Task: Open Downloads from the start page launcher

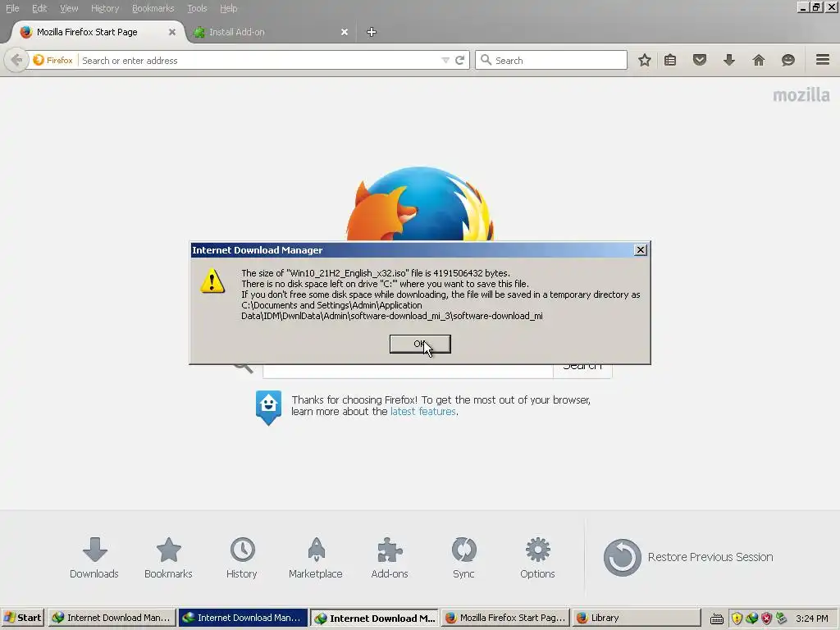Action: pos(94,558)
